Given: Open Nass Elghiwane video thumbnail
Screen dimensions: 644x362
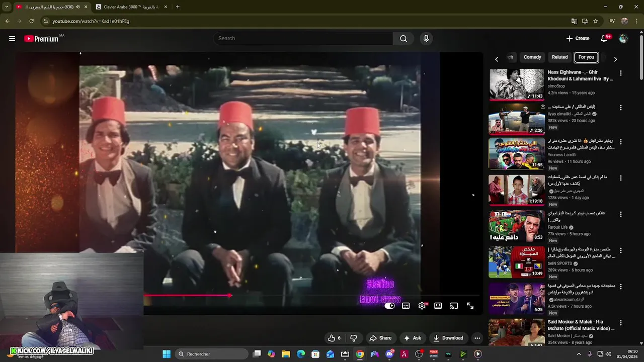Looking at the screenshot, I should [x=517, y=84].
